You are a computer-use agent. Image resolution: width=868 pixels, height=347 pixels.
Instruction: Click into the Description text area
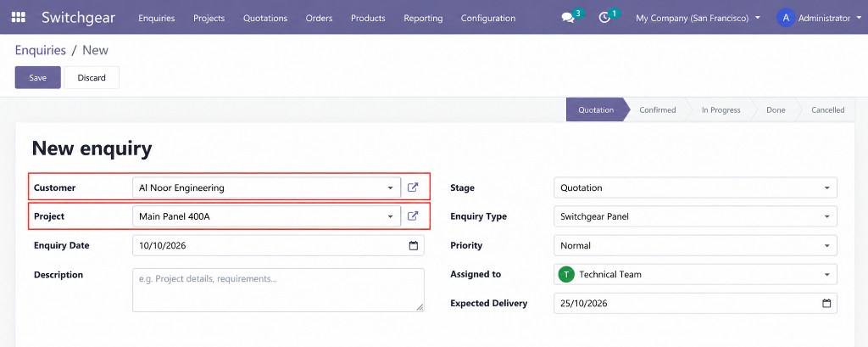(278, 290)
